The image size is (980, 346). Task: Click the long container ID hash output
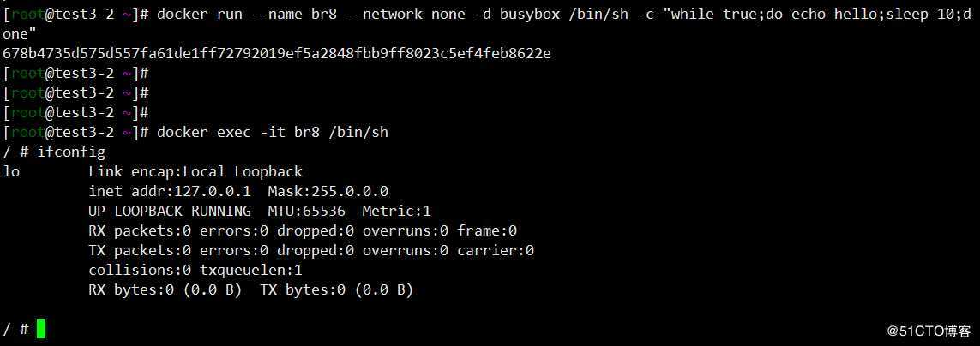[277, 54]
